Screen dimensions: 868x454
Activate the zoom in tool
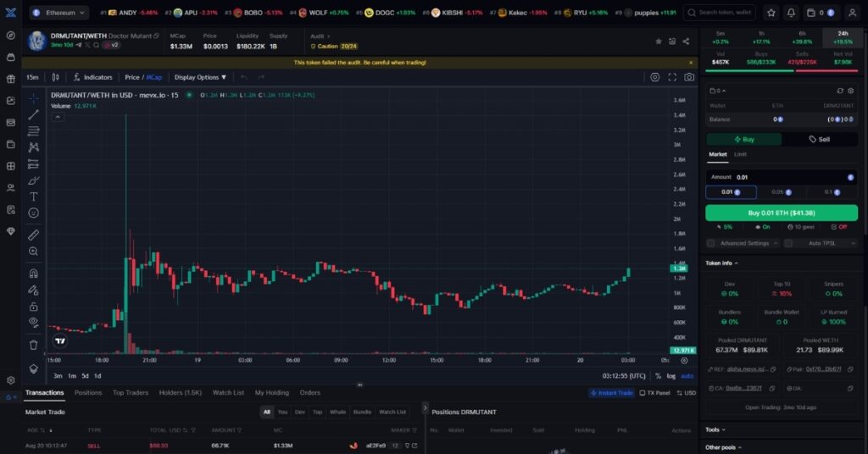pyautogui.click(x=33, y=251)
